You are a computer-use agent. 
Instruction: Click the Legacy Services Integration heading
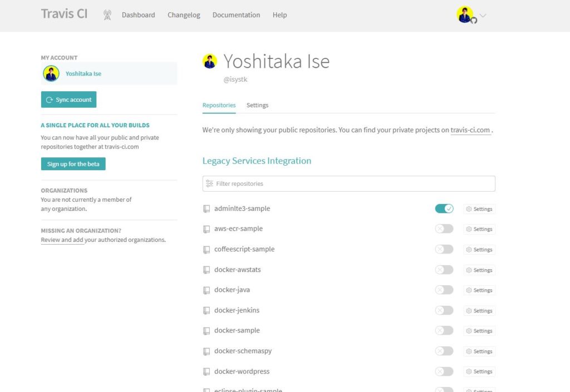pyautogui.click(x=257, y=161)
